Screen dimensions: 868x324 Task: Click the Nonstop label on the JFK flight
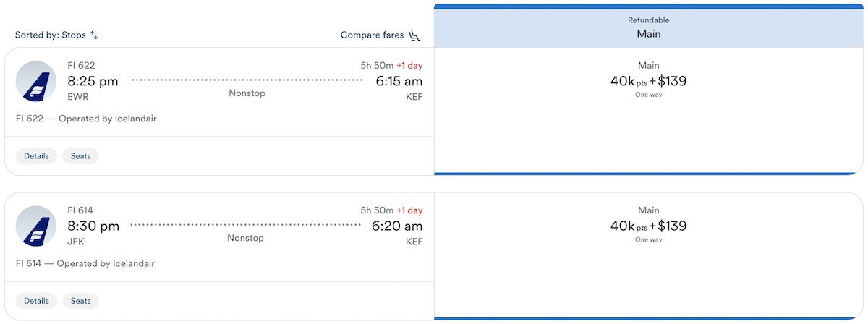point(245,238)
